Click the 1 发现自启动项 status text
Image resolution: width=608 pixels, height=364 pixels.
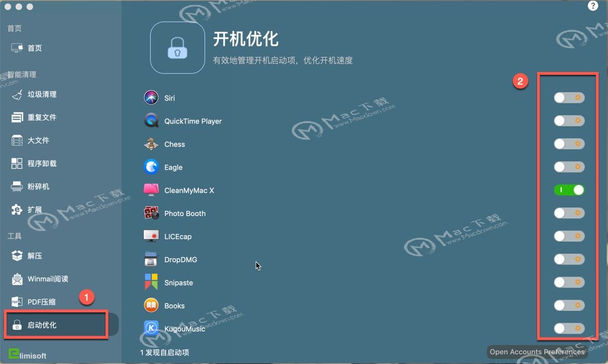point(165,352)
